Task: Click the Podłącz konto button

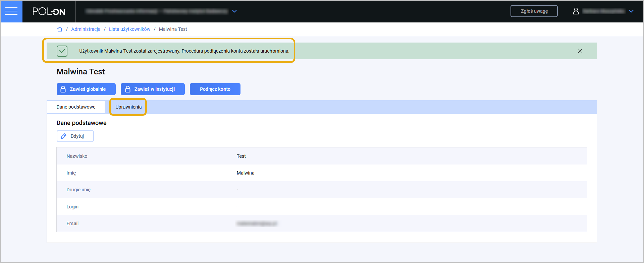Action: (215, 89)
